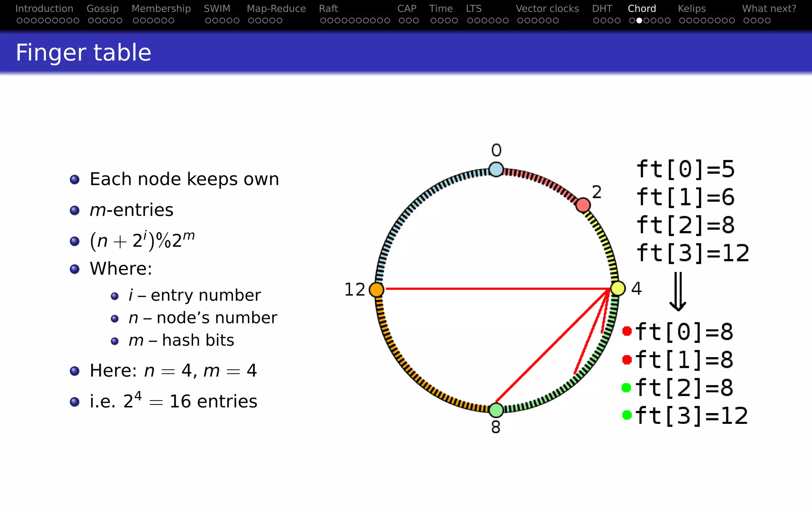Click the 'n – node's number' line
This screenshot has height=508, width=812.
pyautogui.click(x=203, y=318)
